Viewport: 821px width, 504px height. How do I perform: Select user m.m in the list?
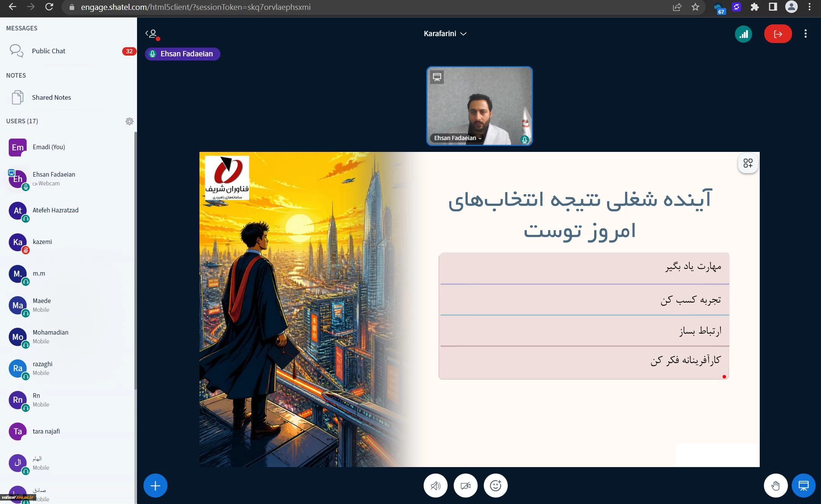coord(69,274)
